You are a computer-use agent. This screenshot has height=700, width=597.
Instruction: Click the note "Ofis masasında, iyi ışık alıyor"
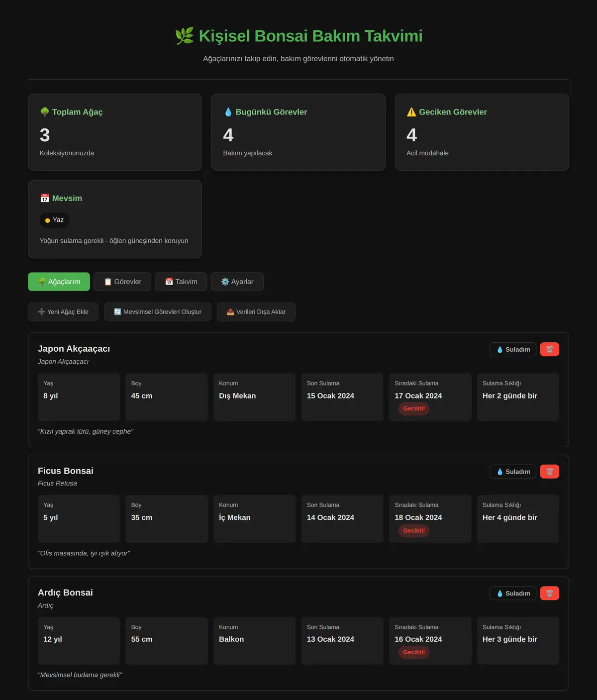[84, 553]
